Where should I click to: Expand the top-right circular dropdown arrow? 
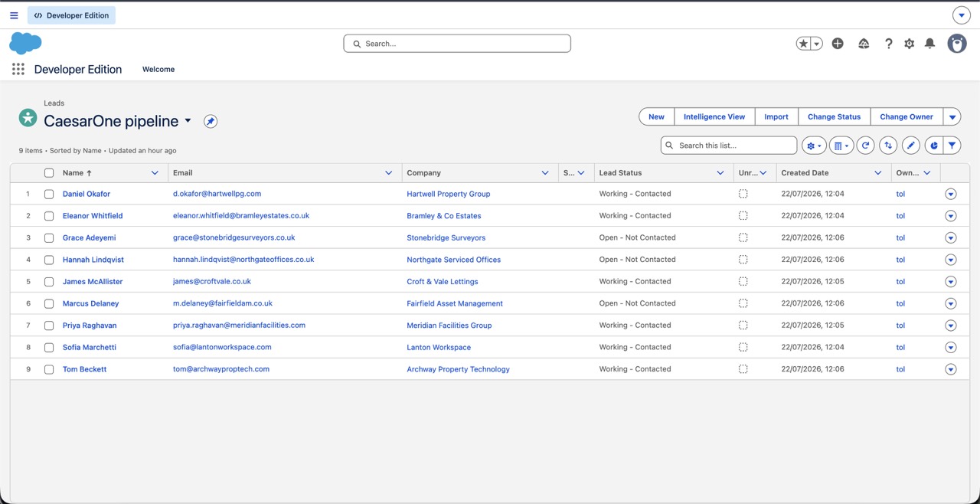[x=962, y=15]
